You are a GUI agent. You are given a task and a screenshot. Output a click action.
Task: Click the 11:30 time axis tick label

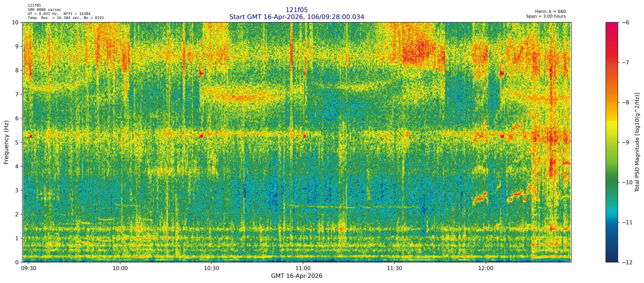point(394,269)
